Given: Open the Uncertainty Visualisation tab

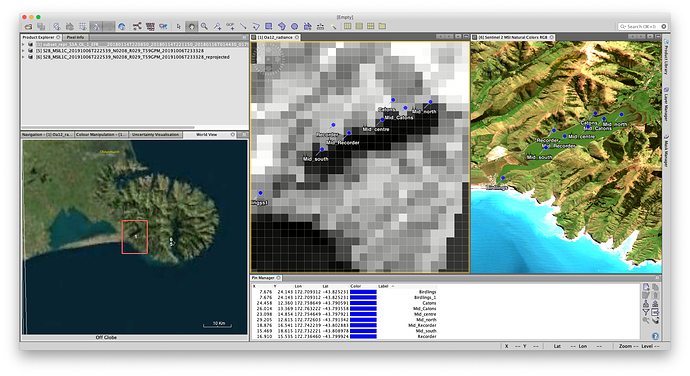Looking at the screenshot, I should 155,134.
